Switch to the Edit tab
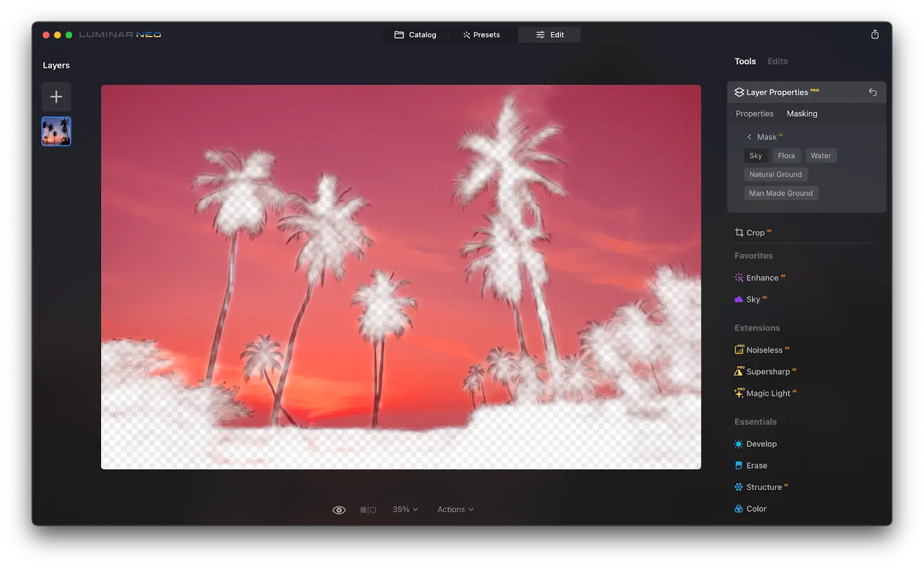The width and height of the screenshot is (924, 568). [549, 35]
